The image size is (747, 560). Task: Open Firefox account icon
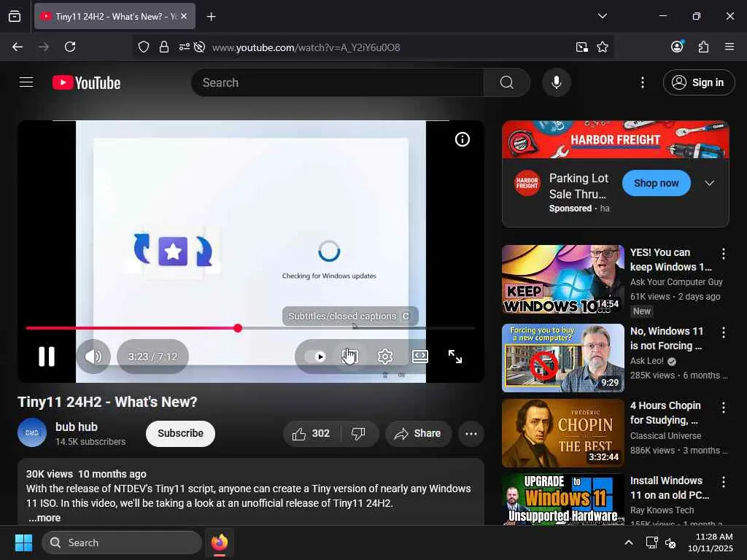pos(677,46)
